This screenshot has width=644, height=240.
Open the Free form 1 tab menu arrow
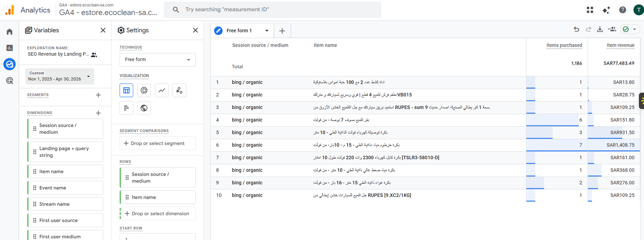266,31
